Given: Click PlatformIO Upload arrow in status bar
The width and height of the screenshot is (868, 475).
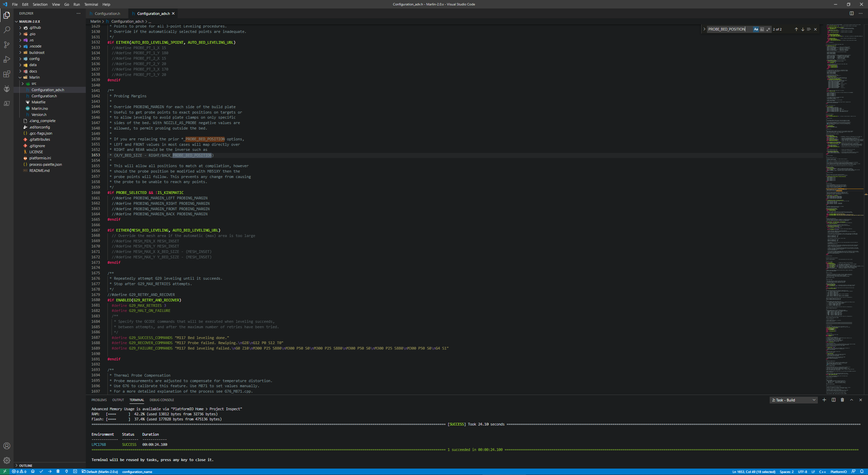Looking at the screenshot, I should pyautogui.click(x=50, y=471).
